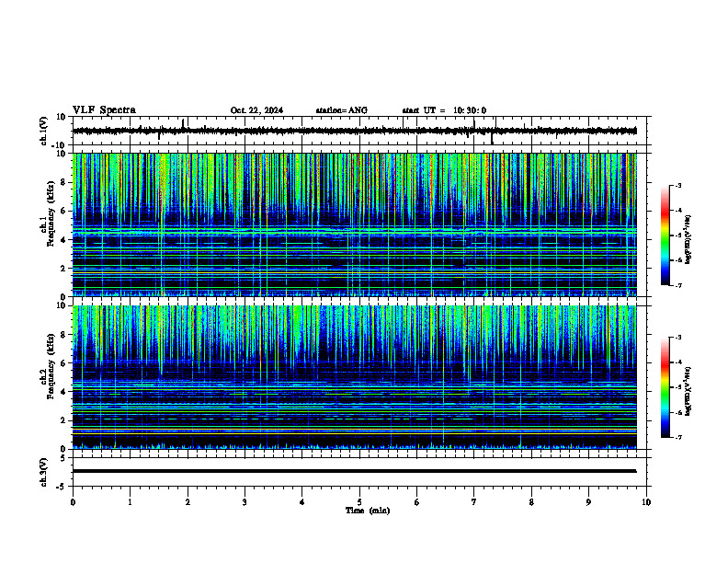Click the 'Time (min)' axis label

(368, 511)
